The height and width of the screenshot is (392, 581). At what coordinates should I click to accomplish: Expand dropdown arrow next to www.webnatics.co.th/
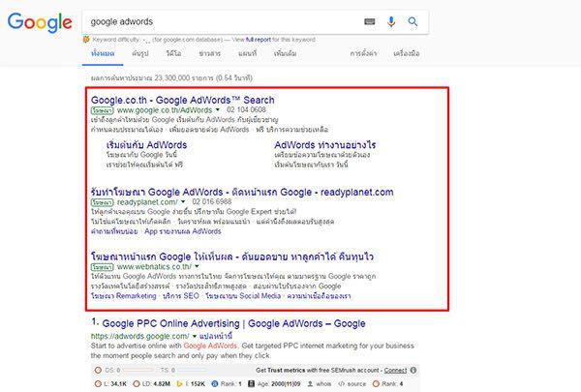pos(198,266)
